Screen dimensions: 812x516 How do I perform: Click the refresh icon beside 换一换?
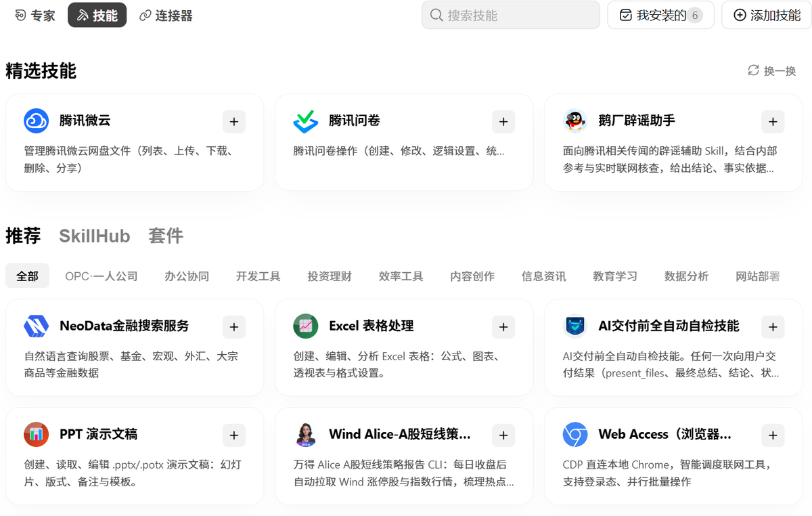point(753,70)
